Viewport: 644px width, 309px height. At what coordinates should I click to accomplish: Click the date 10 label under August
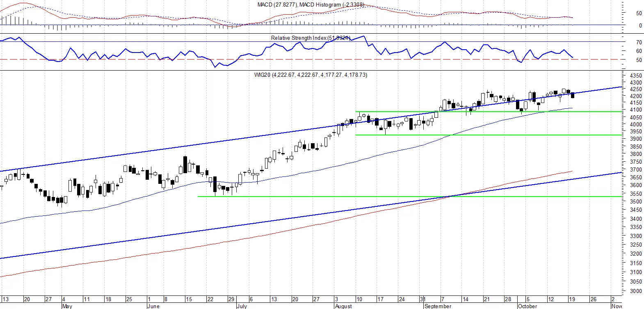tap(359, 299)
